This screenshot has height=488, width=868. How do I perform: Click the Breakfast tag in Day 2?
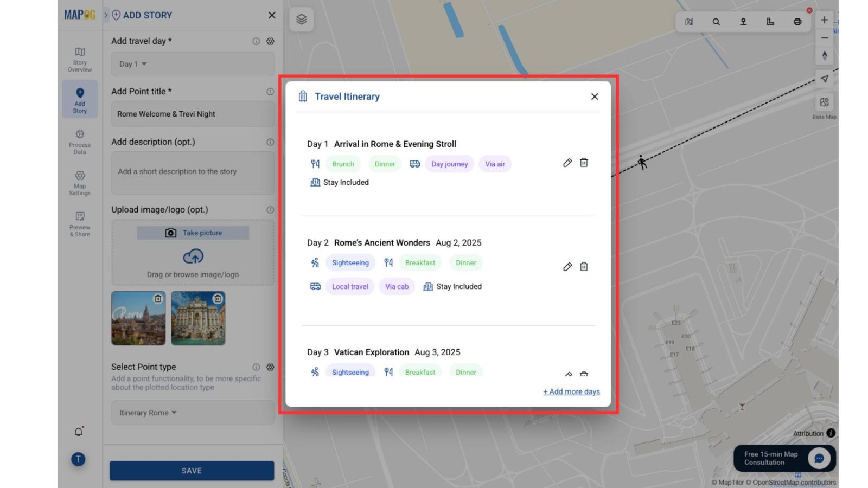tap(420, 263)
